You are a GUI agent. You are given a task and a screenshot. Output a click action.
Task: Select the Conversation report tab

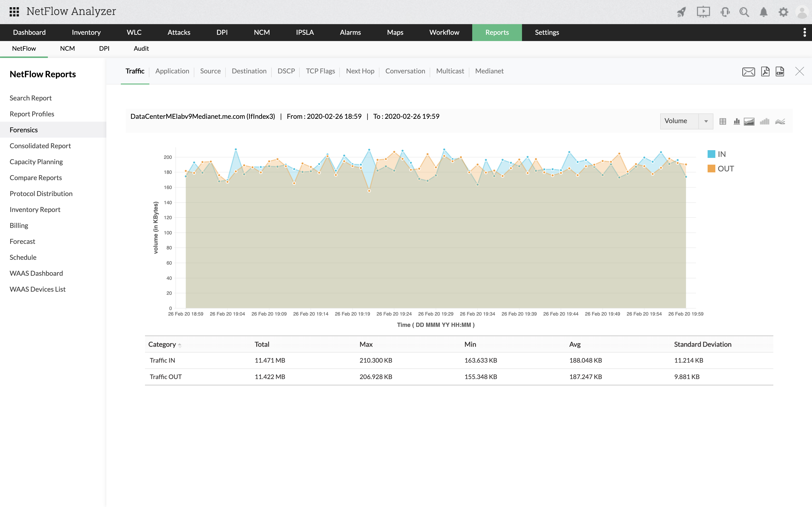405,71
